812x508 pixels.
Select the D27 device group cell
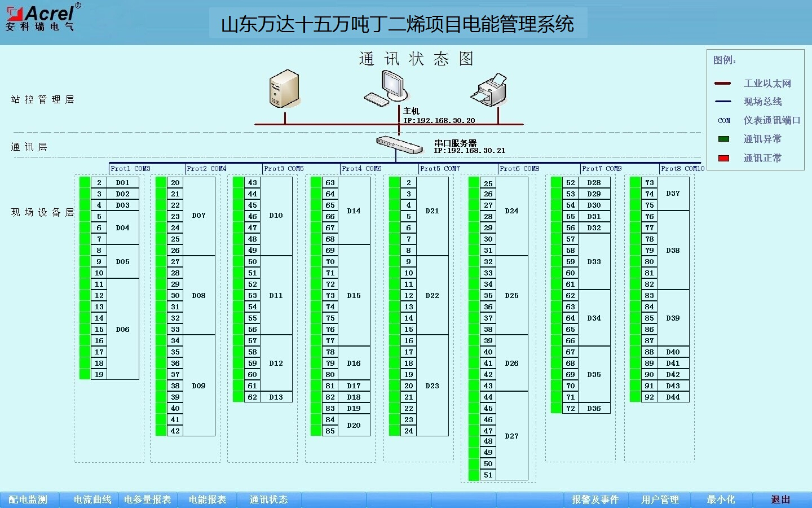[511, 436]
